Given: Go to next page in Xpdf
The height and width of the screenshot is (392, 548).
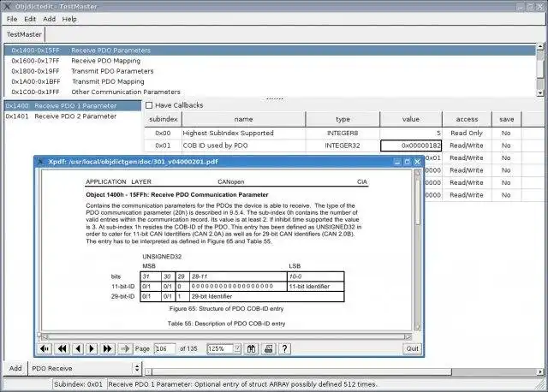Looking at the screenshot, I should [x=92, y=348].
